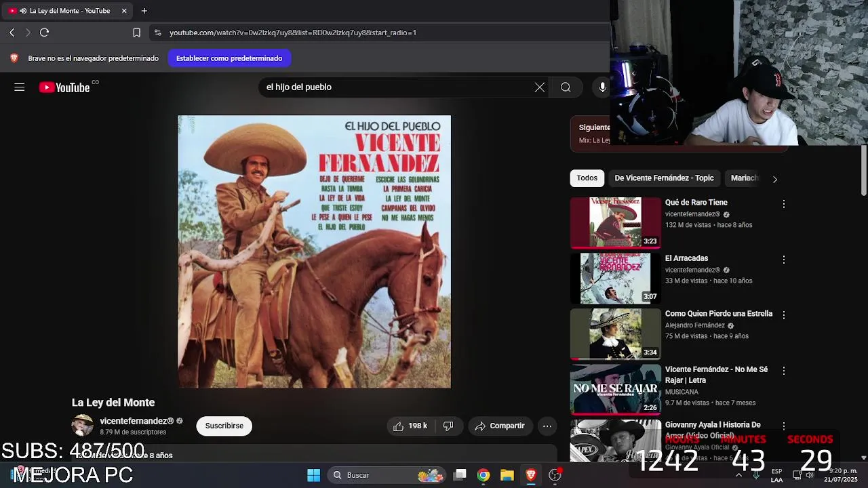Select the De Vicente Fernández - Topic chip
This screenshot has height=488, width=868.
click(x=664, y=178)
